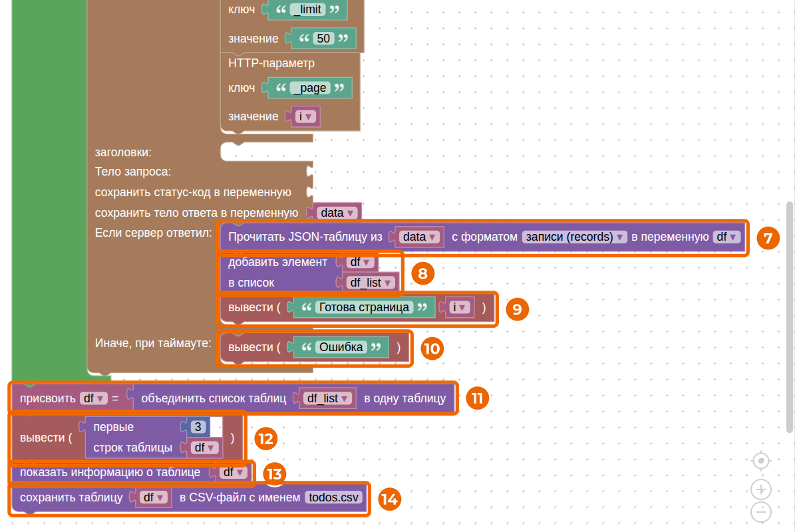Open the 'df' dropdown in 'сохранить таблицу'
The width and height of the screenshot is (795, 532).
coord(154,497)
